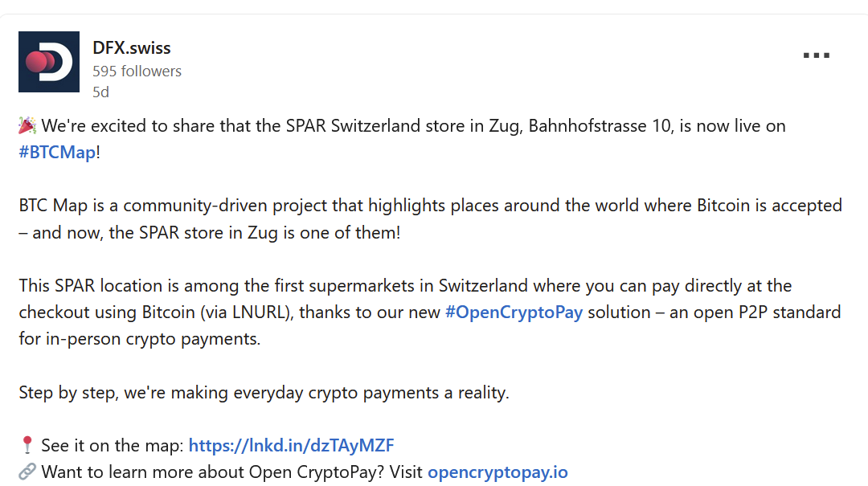Follow the lnkd.in/dzTAyMZF map link
The width and height of the screenshot is (868, 486).
point(291,445)
